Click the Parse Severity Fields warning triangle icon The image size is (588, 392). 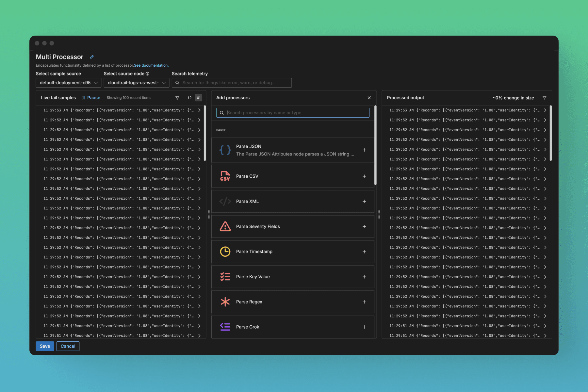[225, 226]
